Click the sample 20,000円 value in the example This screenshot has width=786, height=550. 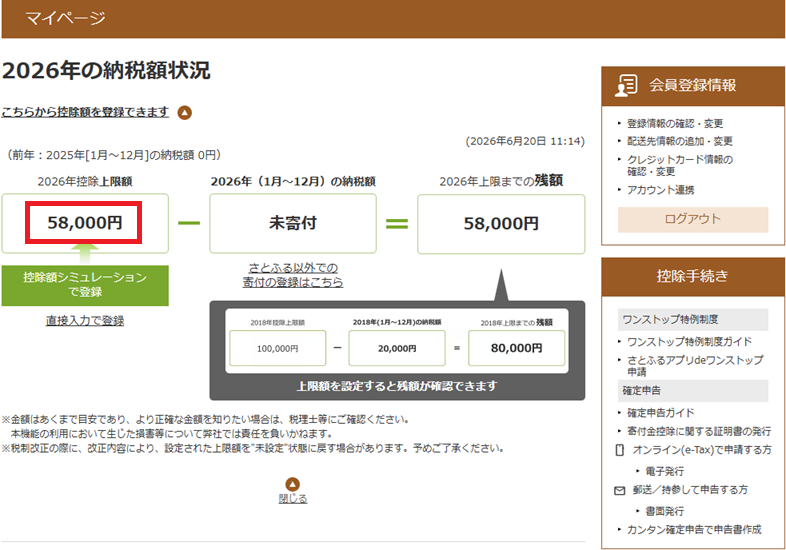[x=397, y=348]
